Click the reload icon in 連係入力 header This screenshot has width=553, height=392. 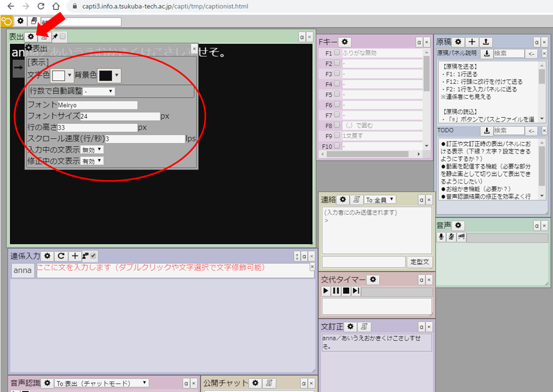coord(61,256)
